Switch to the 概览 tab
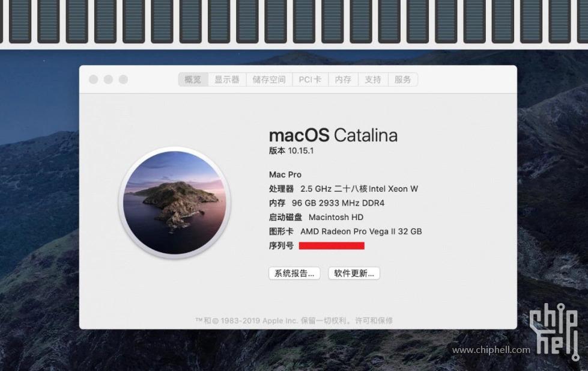The width and height of the screenshot is (588, 371). tap(193, 79)
